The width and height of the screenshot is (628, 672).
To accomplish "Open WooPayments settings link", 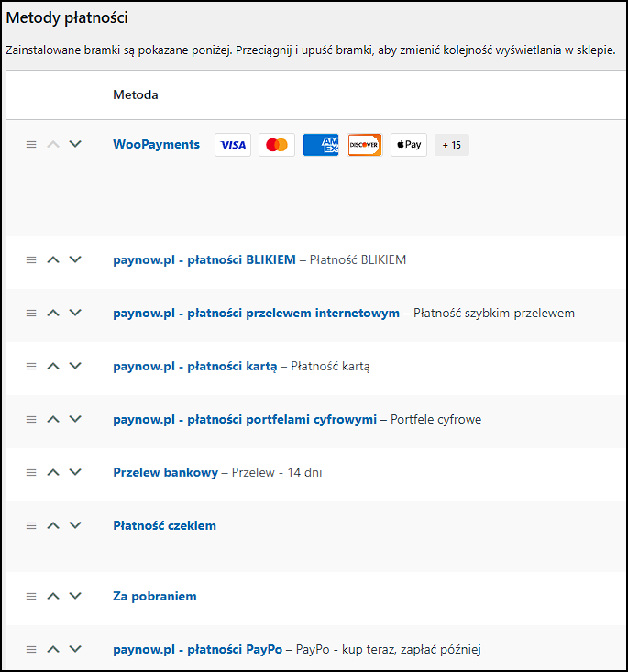I will [156, 145].
